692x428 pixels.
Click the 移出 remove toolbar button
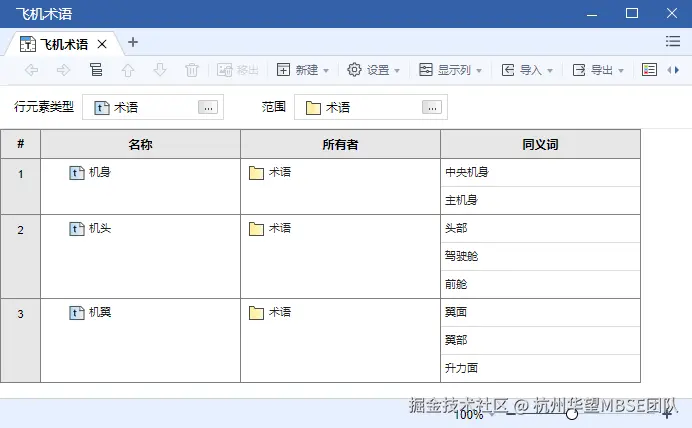238,70
